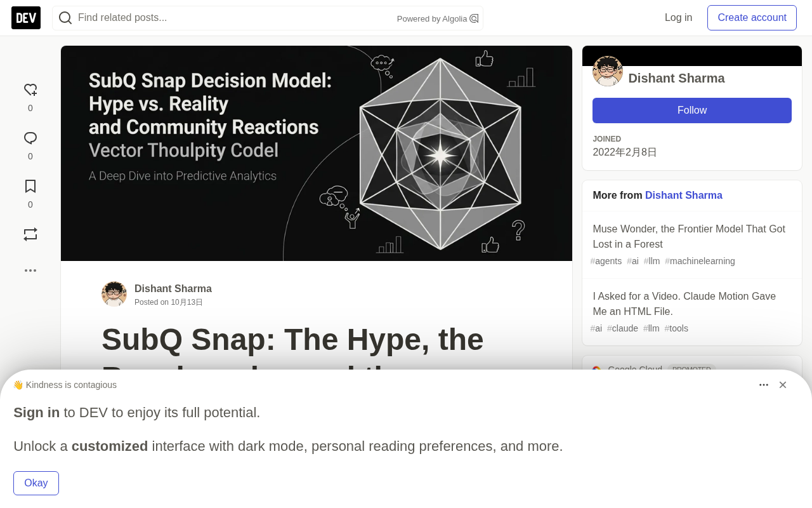Click the DEV logo home icon
The image size is (812, 508).
26,18
